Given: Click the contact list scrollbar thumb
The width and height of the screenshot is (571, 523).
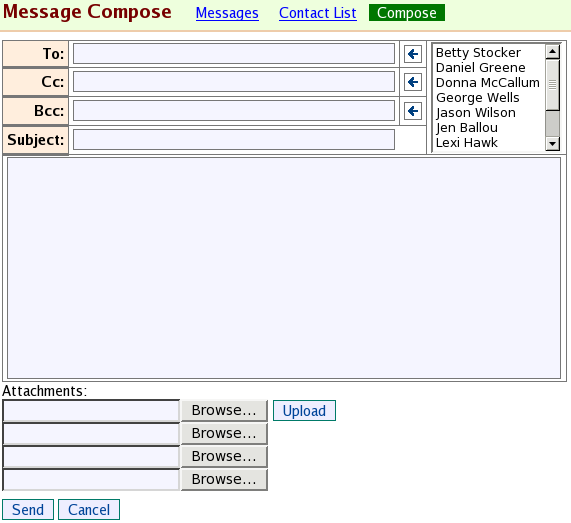Looking at the screenshot, I should point(552,84).
